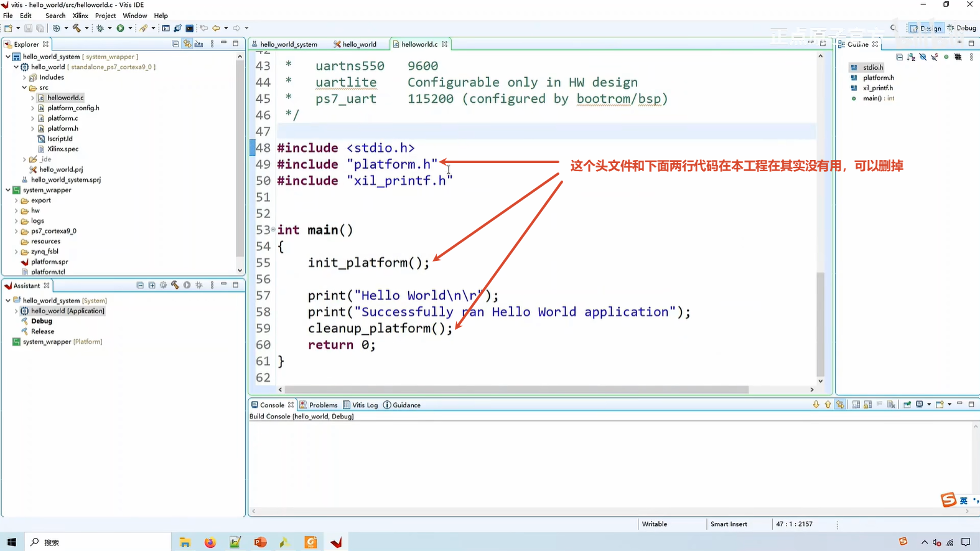Open dropdown arrow next to Build hammer

[x=86, y=28]
